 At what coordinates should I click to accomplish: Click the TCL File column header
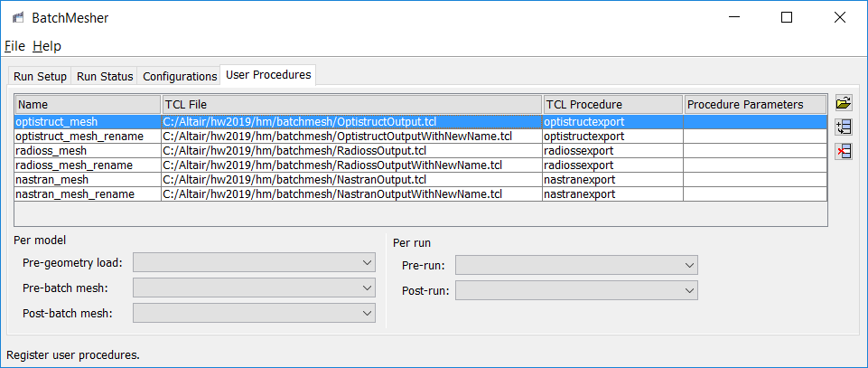pyautogui.click(x=351, y=104)
